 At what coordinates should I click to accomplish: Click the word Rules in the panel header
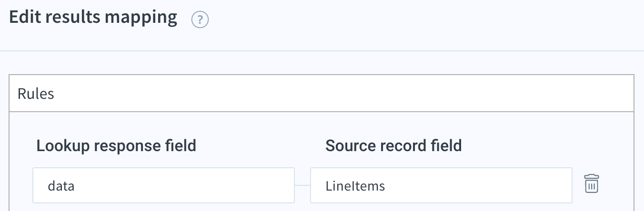(36, 94)
